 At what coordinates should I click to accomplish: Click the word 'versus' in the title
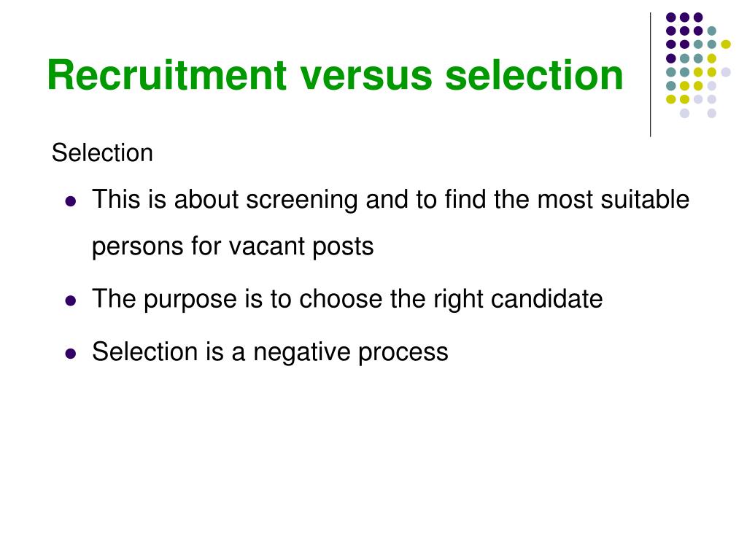366,75
